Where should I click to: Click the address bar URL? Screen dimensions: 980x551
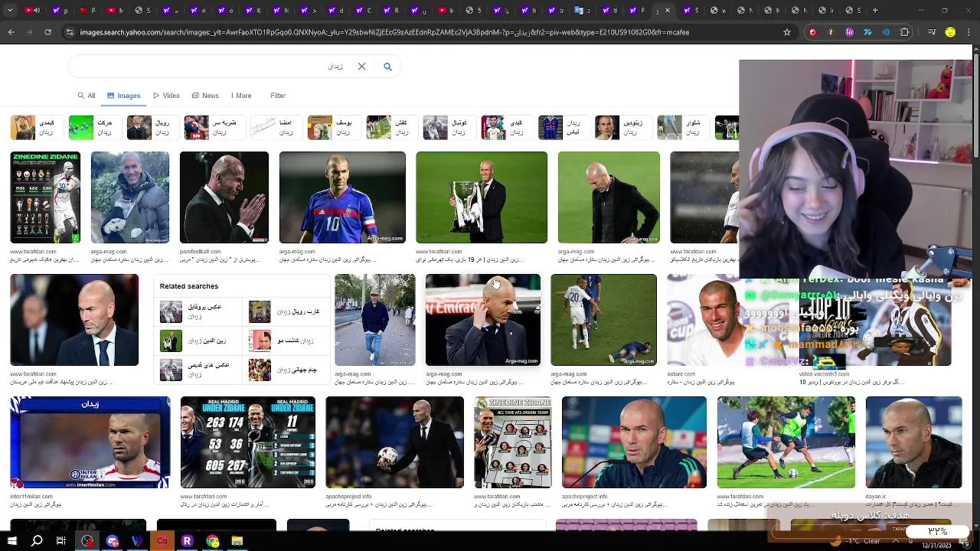[x=384, y=32]
